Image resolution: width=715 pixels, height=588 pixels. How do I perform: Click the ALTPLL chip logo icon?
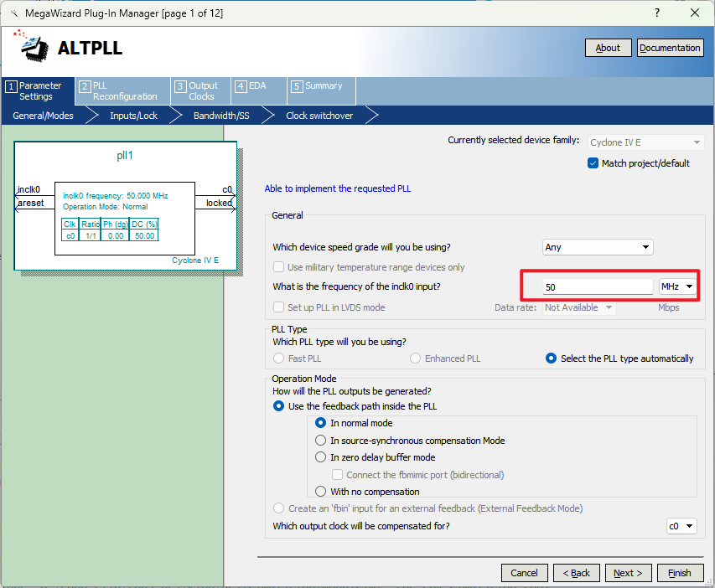pyautogui.click(x=31, y=45)
